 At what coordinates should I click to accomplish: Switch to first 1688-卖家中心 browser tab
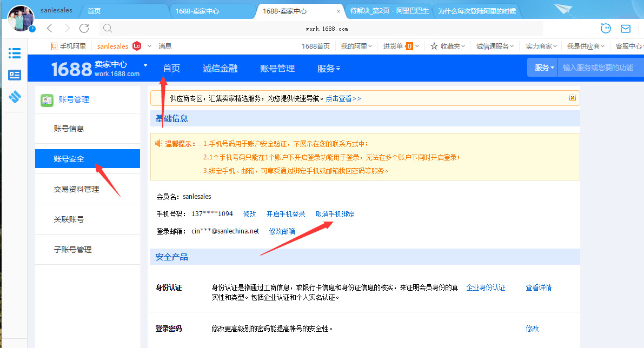212,11
